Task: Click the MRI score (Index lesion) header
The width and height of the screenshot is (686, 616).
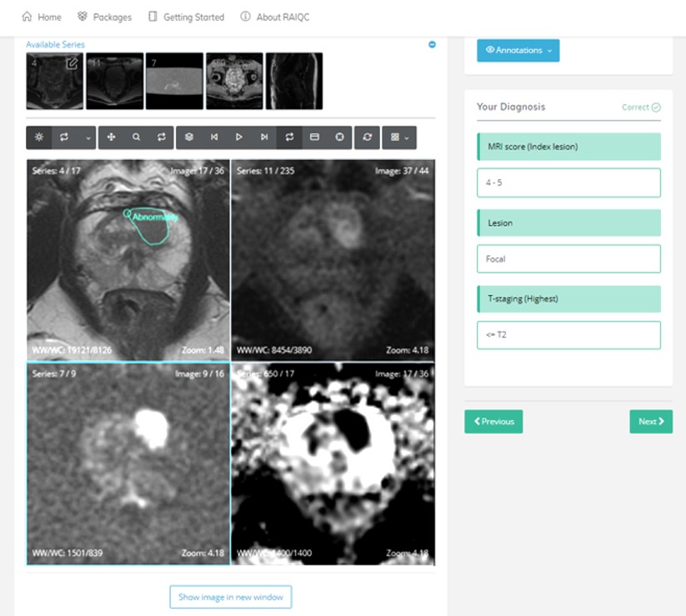Action: click(568, 147)
